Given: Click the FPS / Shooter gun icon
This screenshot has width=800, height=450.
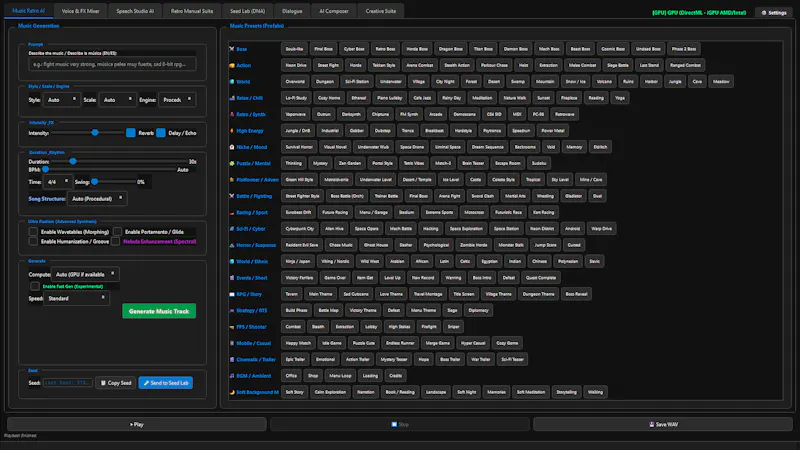Looking at the screenshot, I should click(232, 327).
